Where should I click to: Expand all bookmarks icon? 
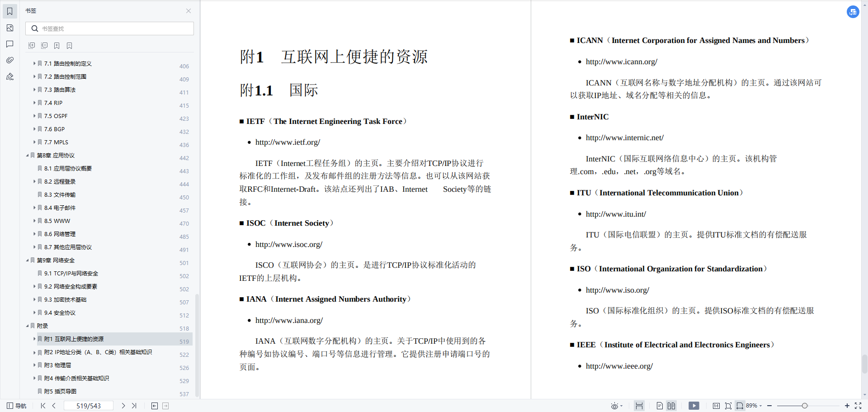click(x=32, y=46)
